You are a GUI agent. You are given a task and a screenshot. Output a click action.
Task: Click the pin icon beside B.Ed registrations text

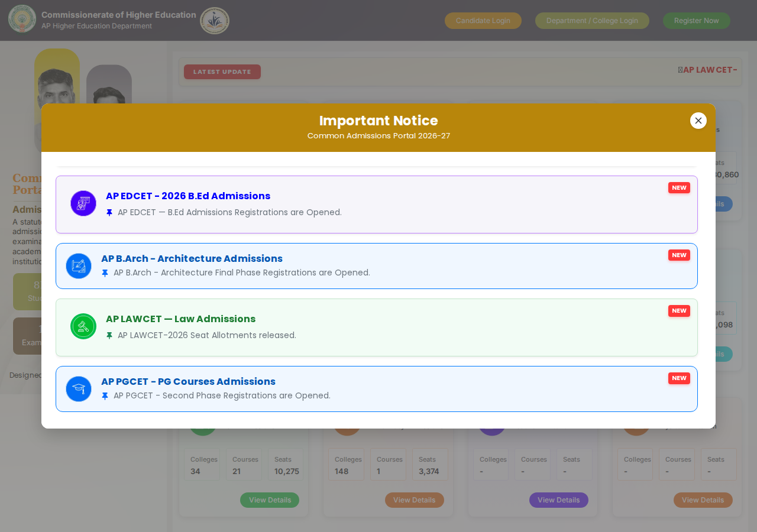tap(109, 213)
